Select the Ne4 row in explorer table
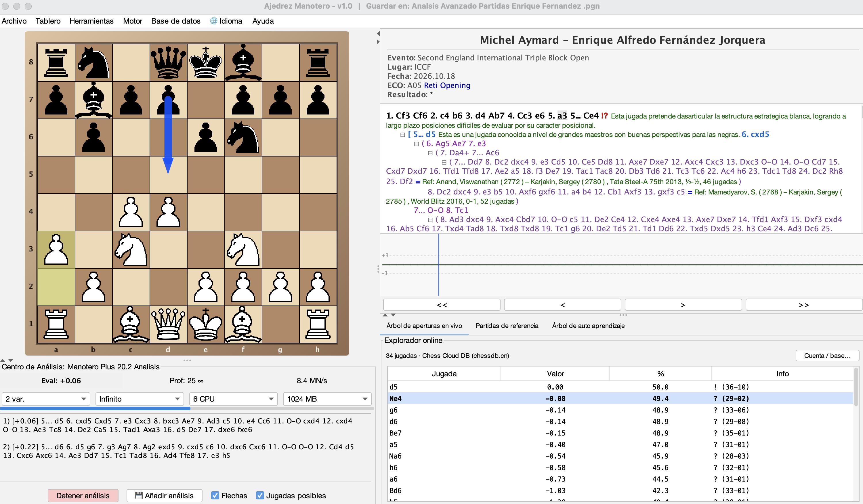The image size is (863, 504). 620,398
